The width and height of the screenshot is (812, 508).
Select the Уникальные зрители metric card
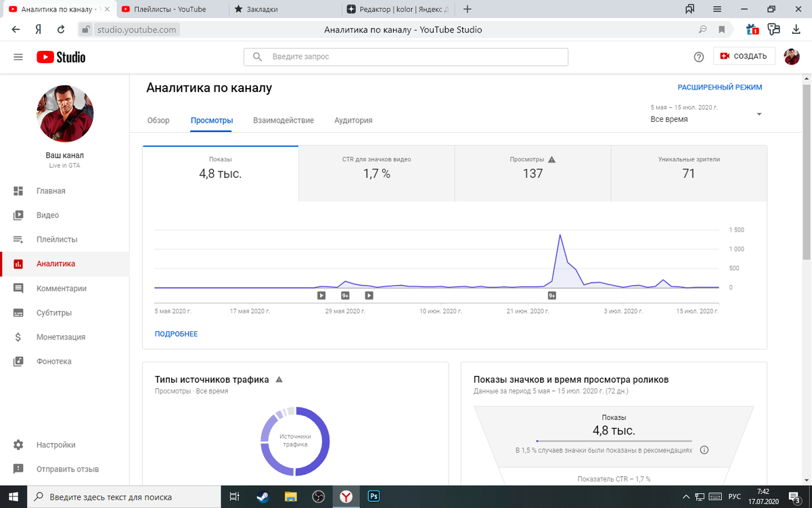(689, 173)
